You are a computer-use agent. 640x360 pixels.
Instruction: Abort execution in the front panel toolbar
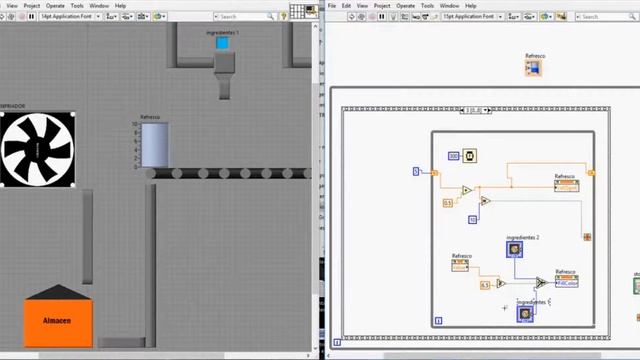pyautogui.click(x=22, y=17)
